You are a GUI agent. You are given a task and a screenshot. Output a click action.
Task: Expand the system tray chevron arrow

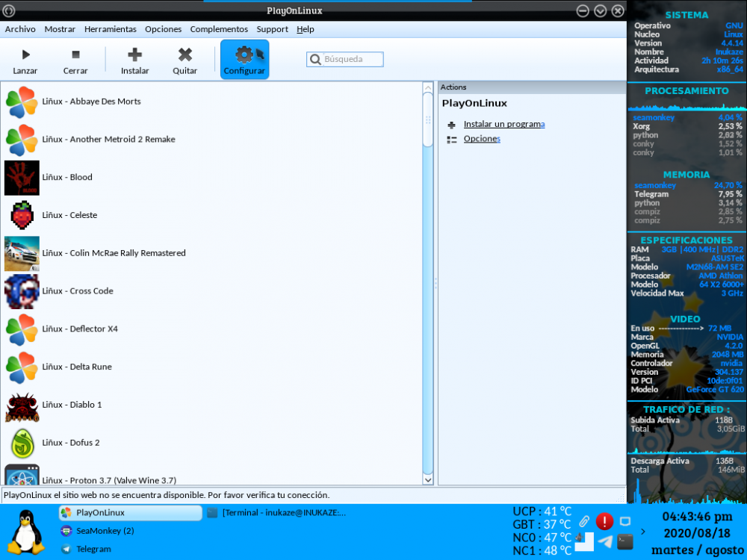click(644, 532)
